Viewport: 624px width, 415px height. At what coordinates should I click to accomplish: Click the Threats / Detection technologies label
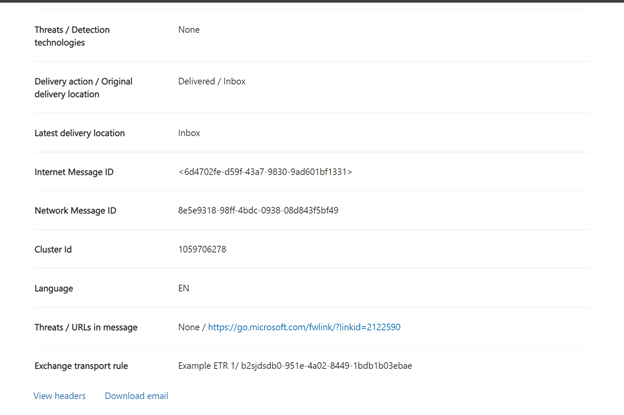pyautogui.click(x=72, y=36)
